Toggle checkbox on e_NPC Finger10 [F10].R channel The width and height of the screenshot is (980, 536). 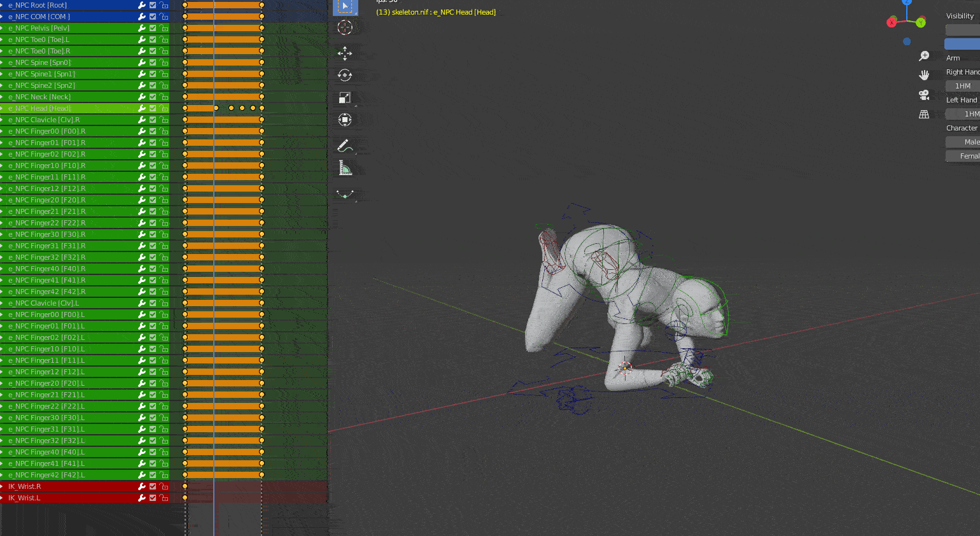153,166
